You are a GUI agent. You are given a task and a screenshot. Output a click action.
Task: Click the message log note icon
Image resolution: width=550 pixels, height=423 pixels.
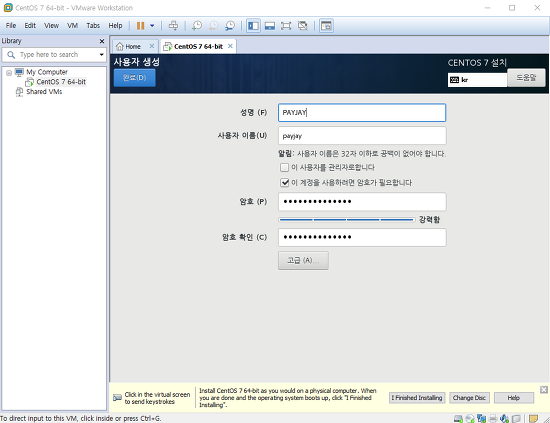(x=533, y=418)
